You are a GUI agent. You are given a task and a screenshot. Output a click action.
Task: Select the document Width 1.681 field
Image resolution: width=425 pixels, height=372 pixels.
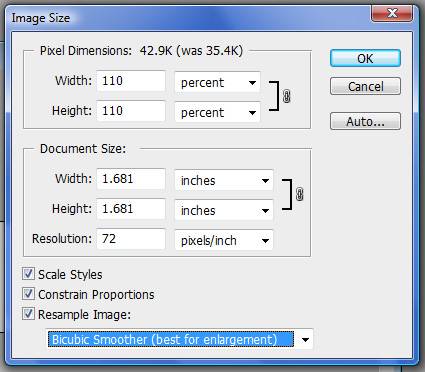coord(131,179)
